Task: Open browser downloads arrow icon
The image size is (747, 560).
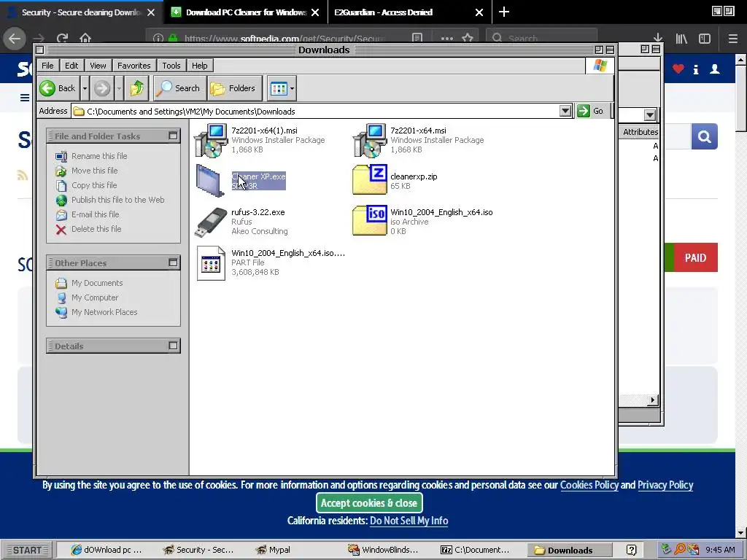Action: (658, 38)
